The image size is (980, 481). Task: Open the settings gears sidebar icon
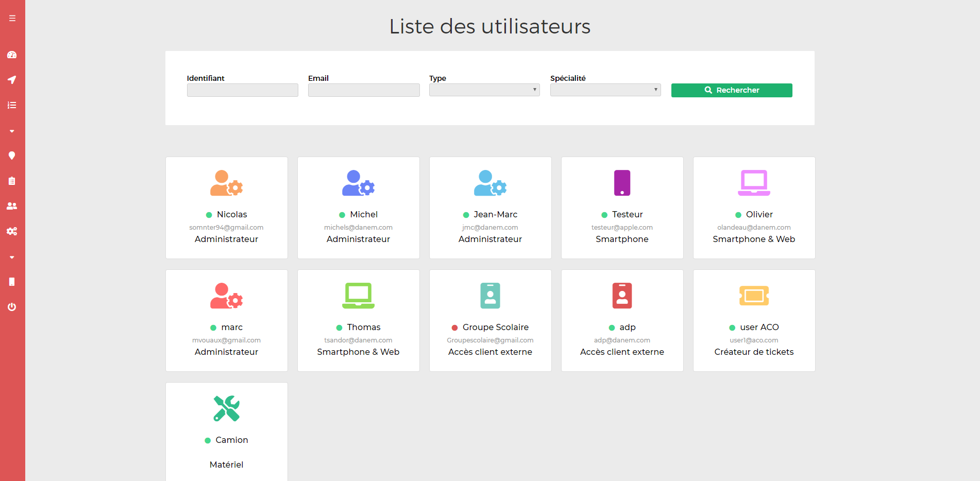coord(12,231)
